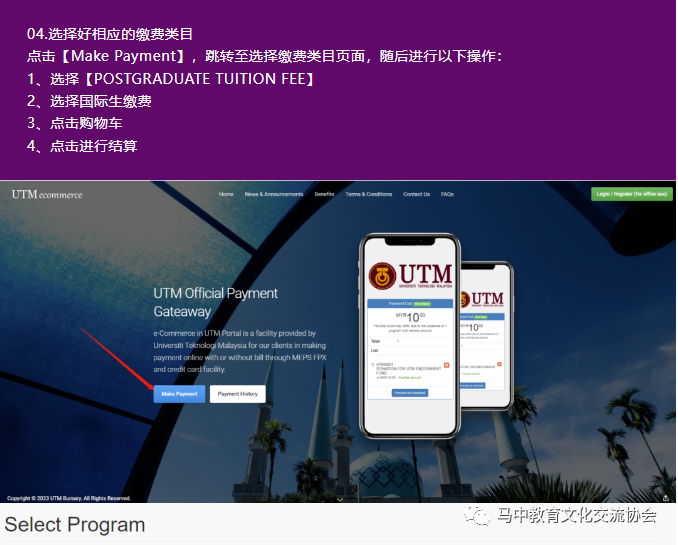
Task: Click the down chevron below the banner
Action: click(340, 500)
